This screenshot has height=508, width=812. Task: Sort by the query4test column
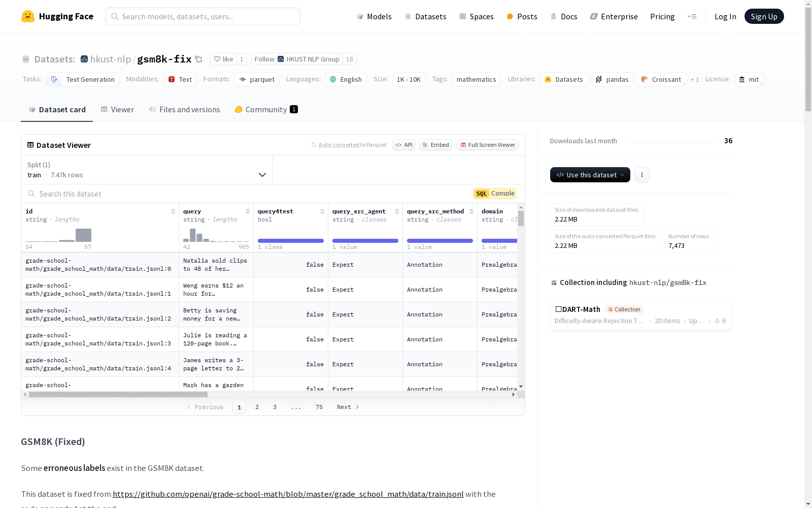(x=322, y=211)
